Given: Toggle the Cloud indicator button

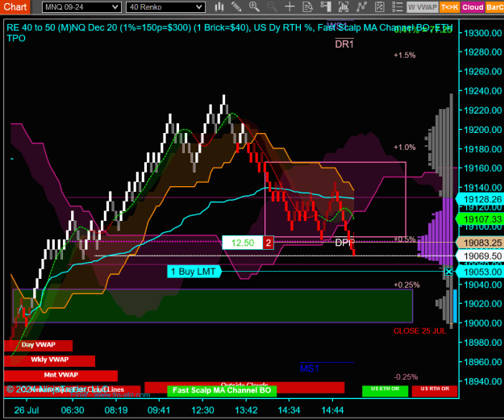Looking at the screenshot, I should point(473,7).
